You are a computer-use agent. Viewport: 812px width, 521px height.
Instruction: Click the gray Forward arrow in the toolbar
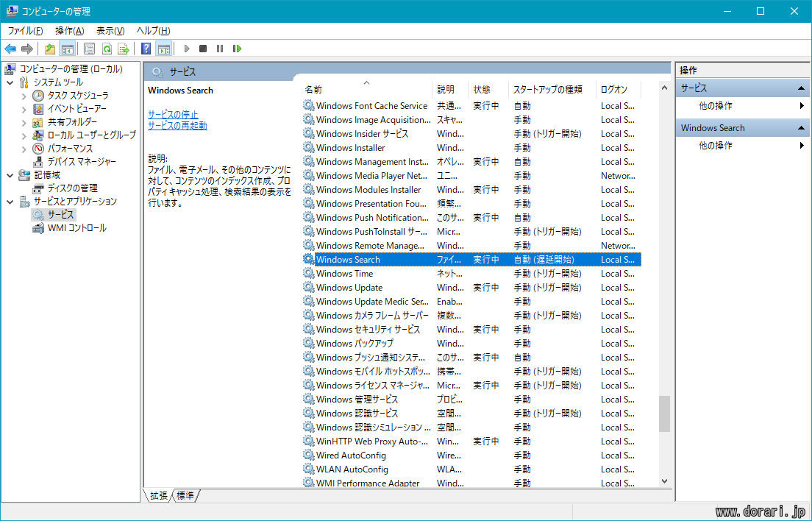[27, 49]
